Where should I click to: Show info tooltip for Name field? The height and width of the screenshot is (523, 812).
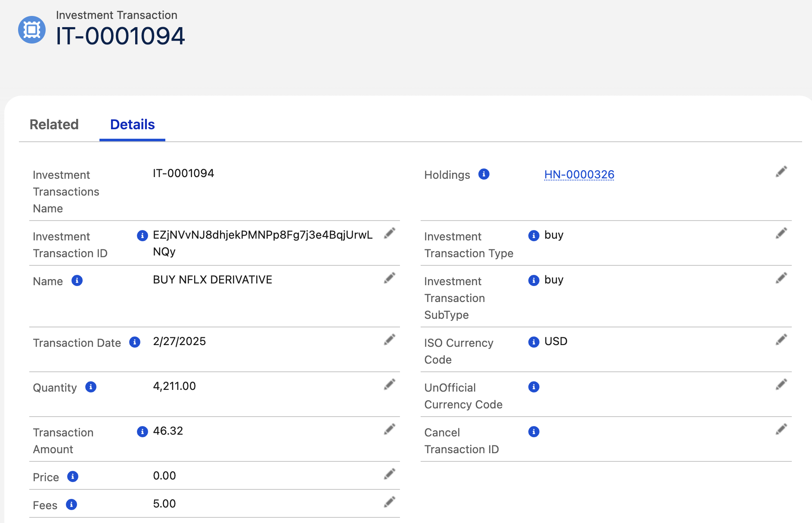click(x=77, y=280)
